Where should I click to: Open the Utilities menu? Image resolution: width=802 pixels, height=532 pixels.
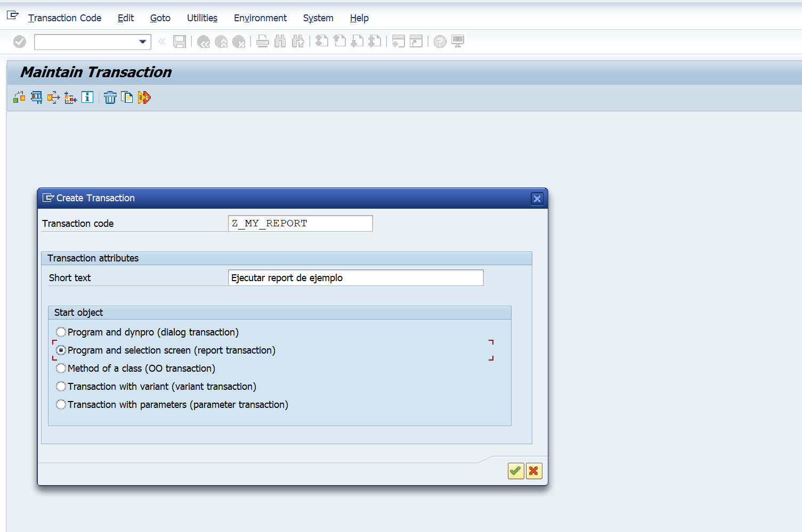pyautogui.click(x=202, y=18)
